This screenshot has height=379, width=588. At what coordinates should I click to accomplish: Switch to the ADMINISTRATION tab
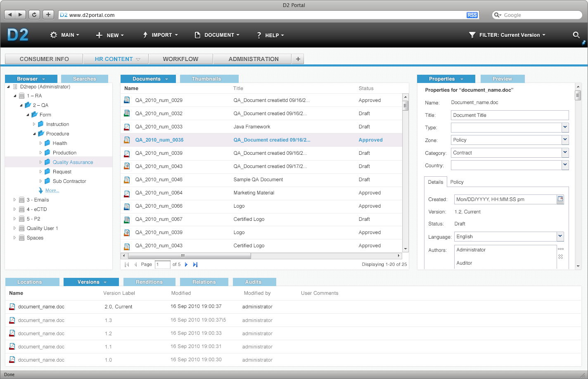pyautogui.click(x=254, y=59)
